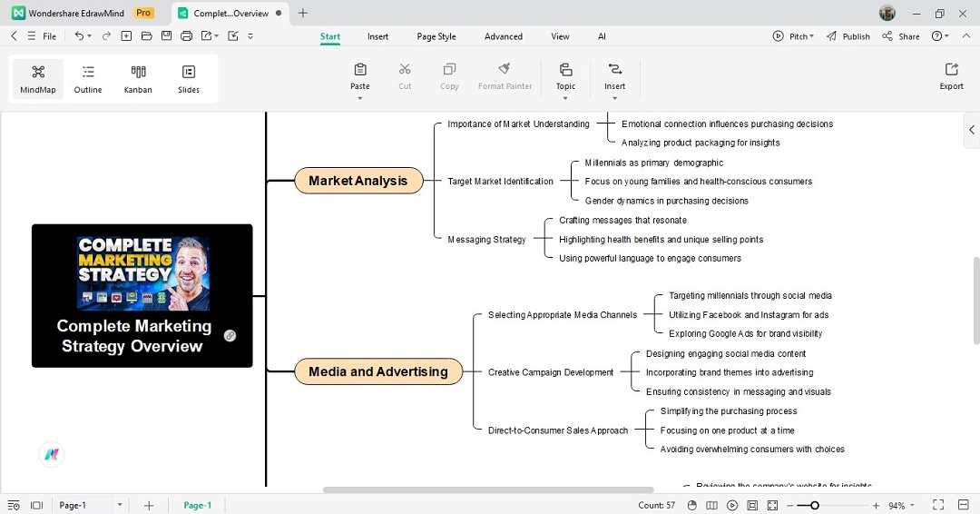The image size is (980, 514).
Task: Click the Format Painter tool
Action: point(505,76)
